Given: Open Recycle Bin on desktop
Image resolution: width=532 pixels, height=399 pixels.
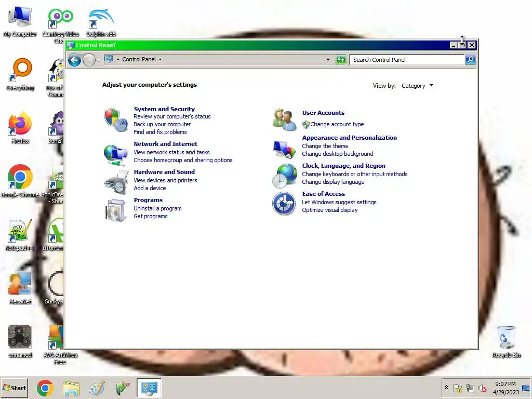Looking at the screenshot, I should [506, 342].
